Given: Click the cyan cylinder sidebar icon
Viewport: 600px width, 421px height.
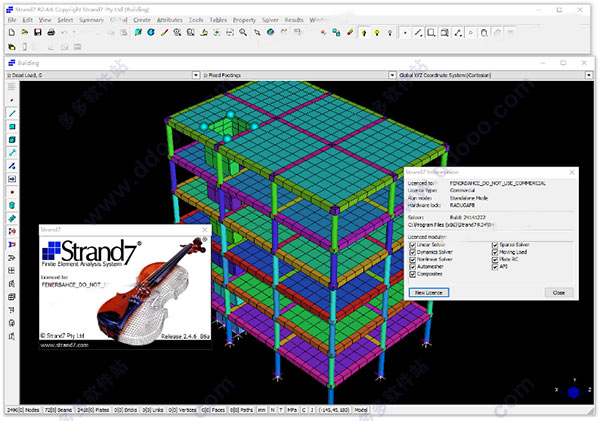Looking at the screenshot, I should click(12, 205).
